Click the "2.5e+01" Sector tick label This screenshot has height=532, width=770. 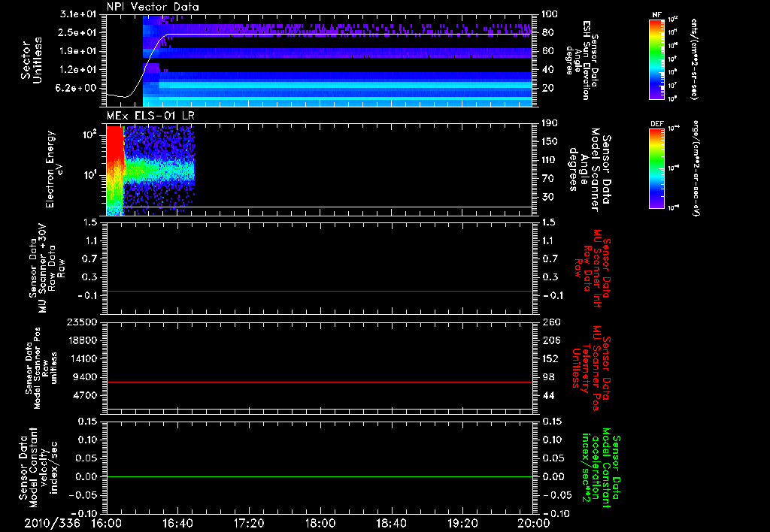tap(78, 32)
